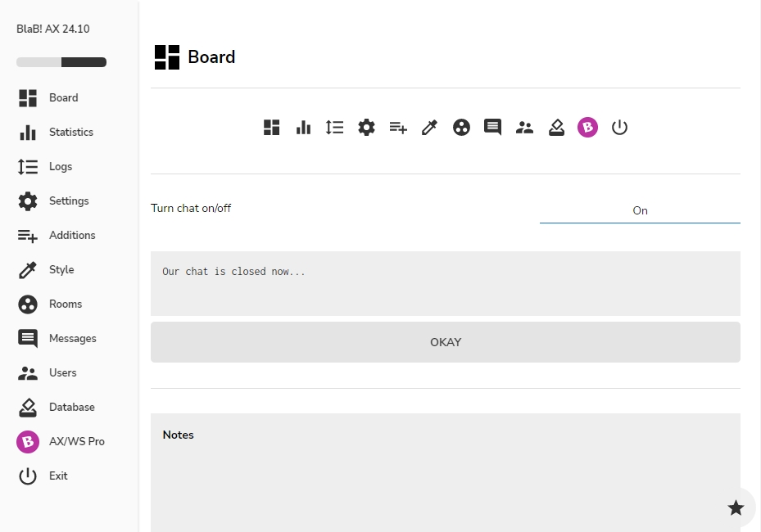Select the Style eyedropper icon in top toolbar
This screenshot has height=532, width=761.
coord(429,128)
